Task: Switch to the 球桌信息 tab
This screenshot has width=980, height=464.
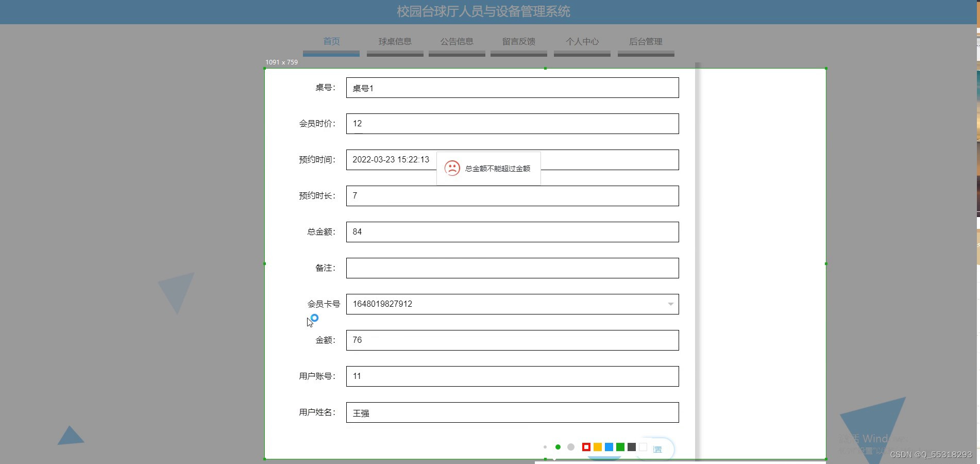Action: coord(395,42)
